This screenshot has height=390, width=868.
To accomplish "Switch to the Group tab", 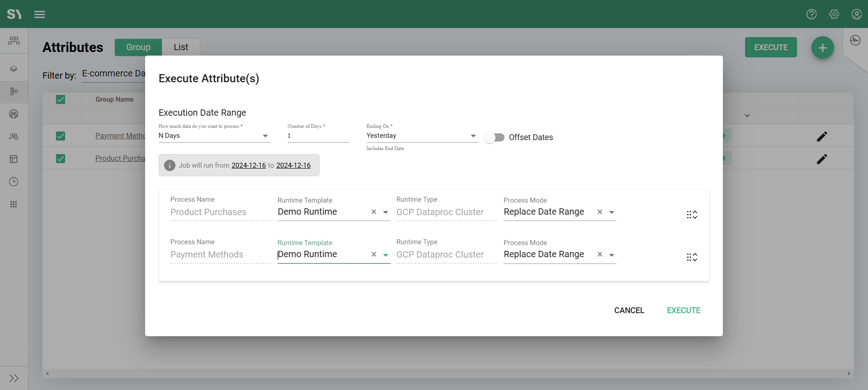I will [138, 47].
